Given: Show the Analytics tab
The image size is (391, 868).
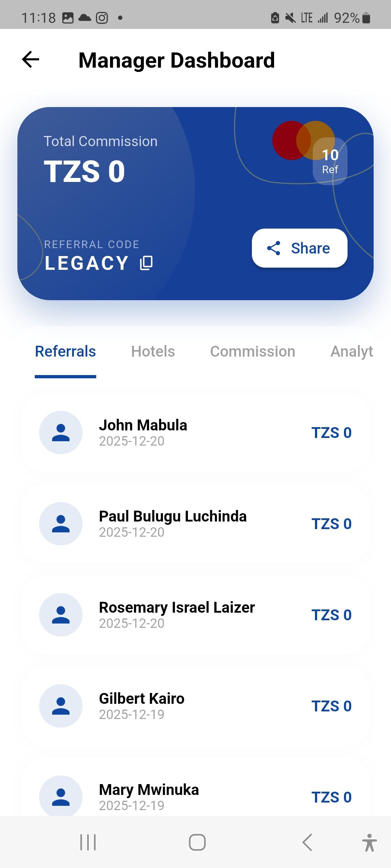Looking at the screenshot, I should [x=352, y=352].
